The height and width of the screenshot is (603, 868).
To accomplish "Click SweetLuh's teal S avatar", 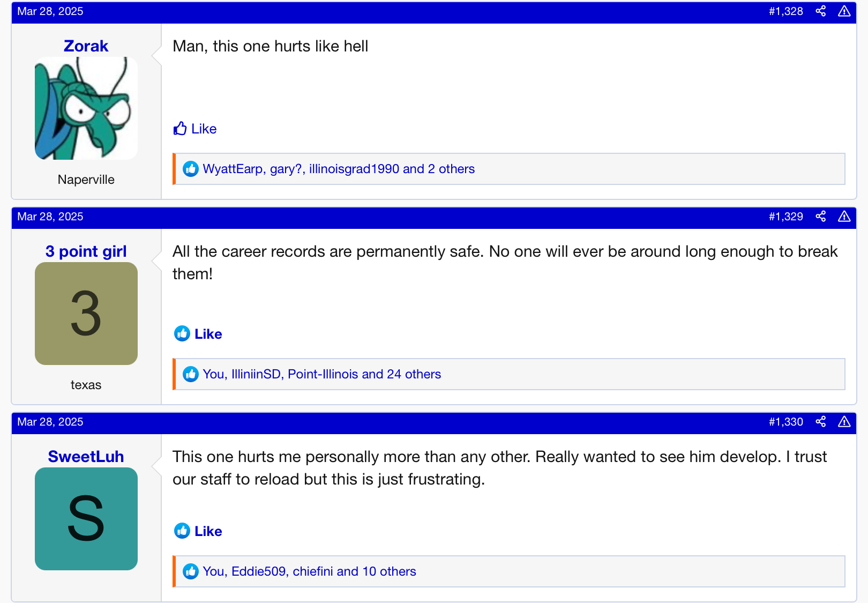I will pos(86,519).
